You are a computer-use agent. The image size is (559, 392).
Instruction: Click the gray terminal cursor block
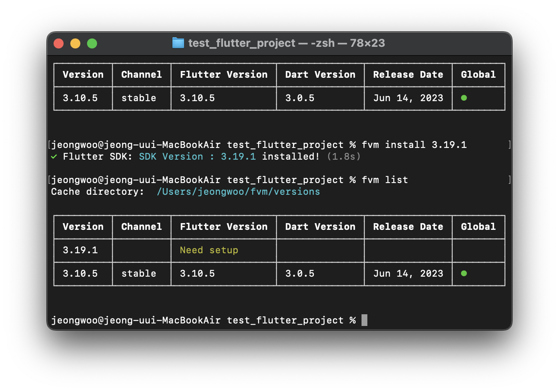point(364,320)
